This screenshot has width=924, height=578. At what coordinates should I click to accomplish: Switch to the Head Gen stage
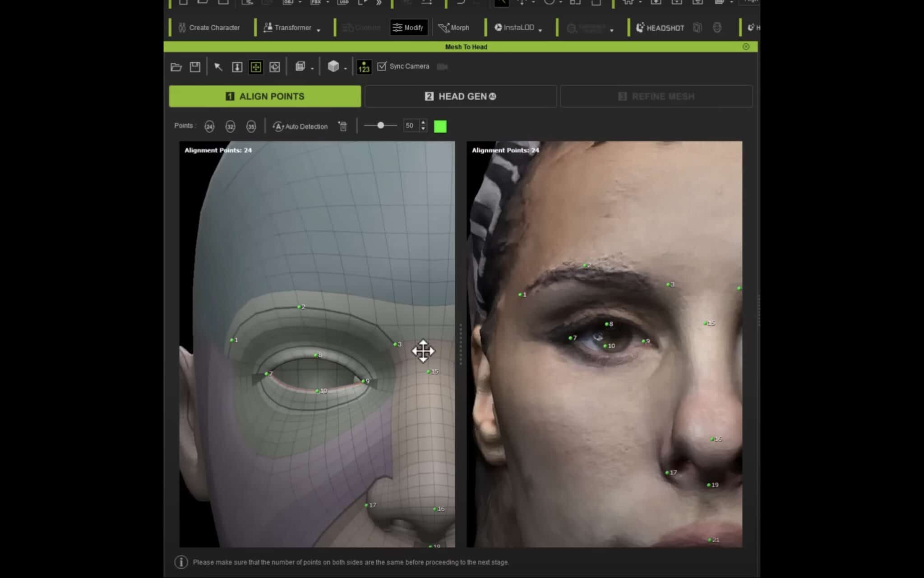point(461,96)
